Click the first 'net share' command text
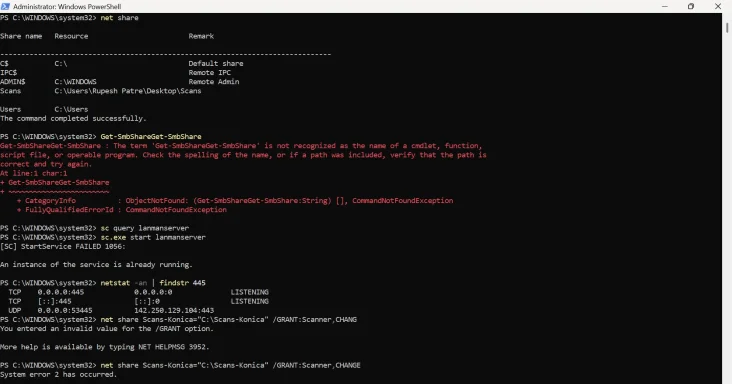Viewport: 732px width, 384px height. pos(120,18)
